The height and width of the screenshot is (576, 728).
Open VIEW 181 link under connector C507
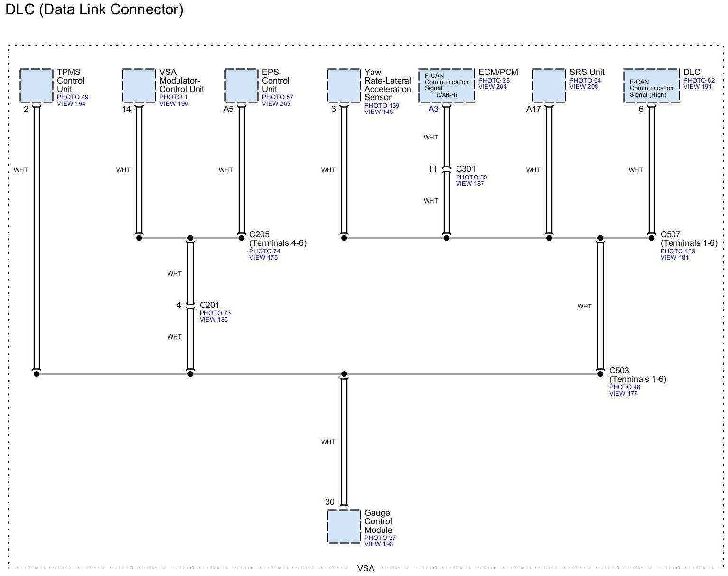coord(674,258)
